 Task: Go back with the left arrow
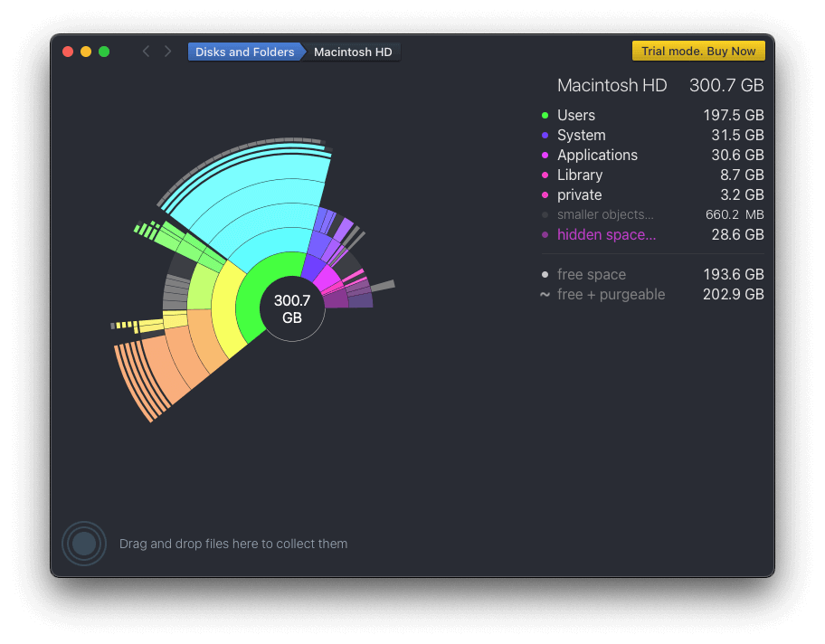coord(147,52)
